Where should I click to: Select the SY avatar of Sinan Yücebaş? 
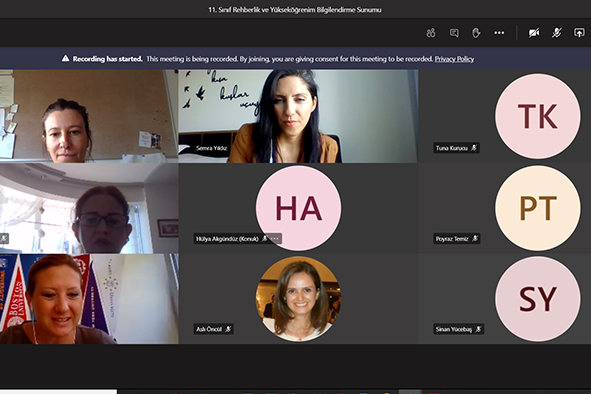pyautogui.click(x=538, y=299)
